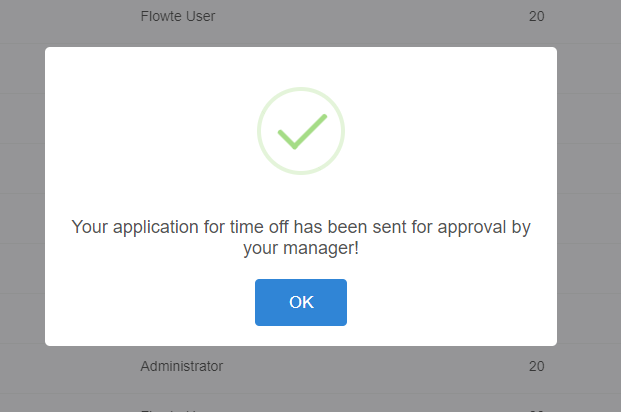Click the 20 value beside Administrator

(537, 366)
